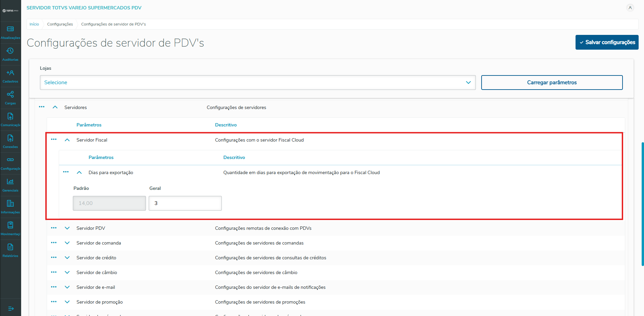Click 'Configurações do servidor de e-mails de notificações' text

pyautogui.click(x=270, y=287)
